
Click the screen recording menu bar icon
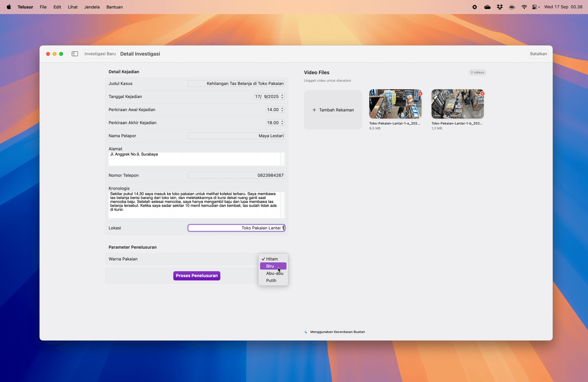[474, 7]
